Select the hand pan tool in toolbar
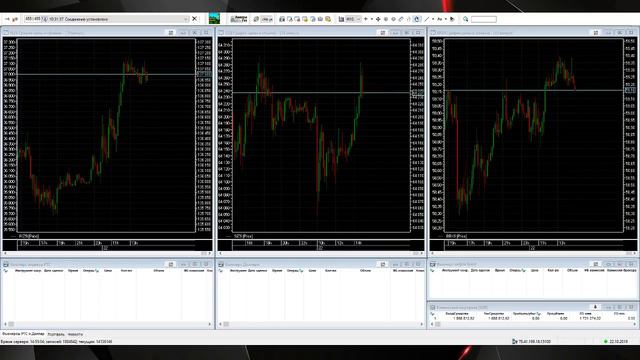This screenshot has height=360, width=640. (x=417, y=19)
